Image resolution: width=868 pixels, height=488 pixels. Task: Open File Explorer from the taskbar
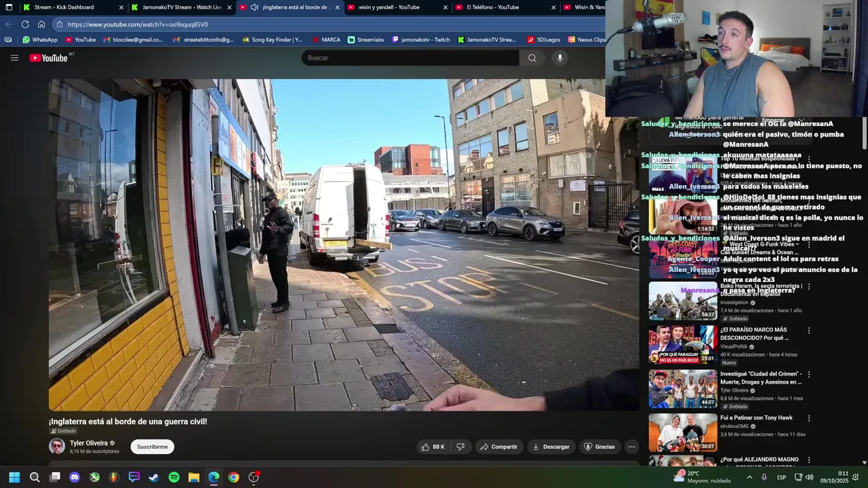point(193,477)
